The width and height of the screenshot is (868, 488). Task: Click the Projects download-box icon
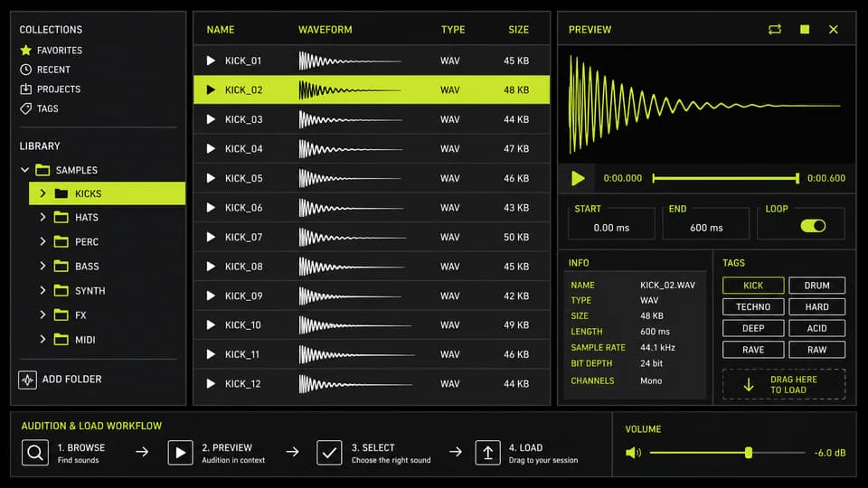pos(25,89)
